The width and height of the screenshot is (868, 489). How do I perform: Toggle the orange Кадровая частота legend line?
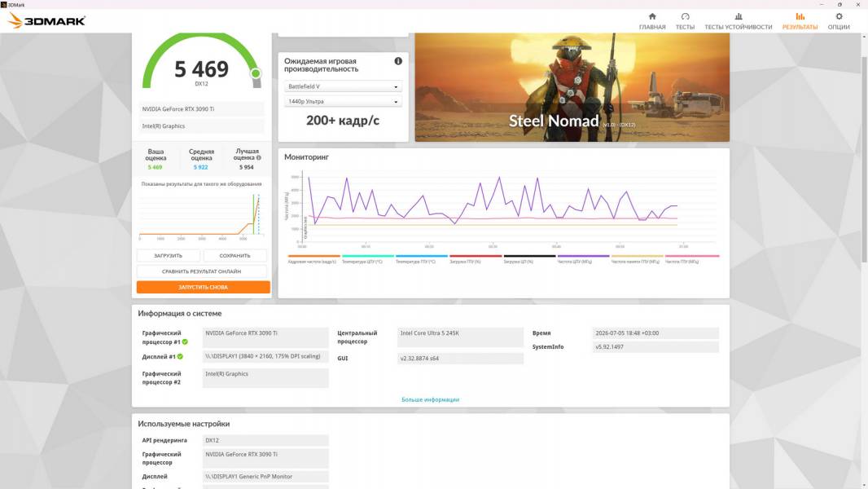pos(313,257)
